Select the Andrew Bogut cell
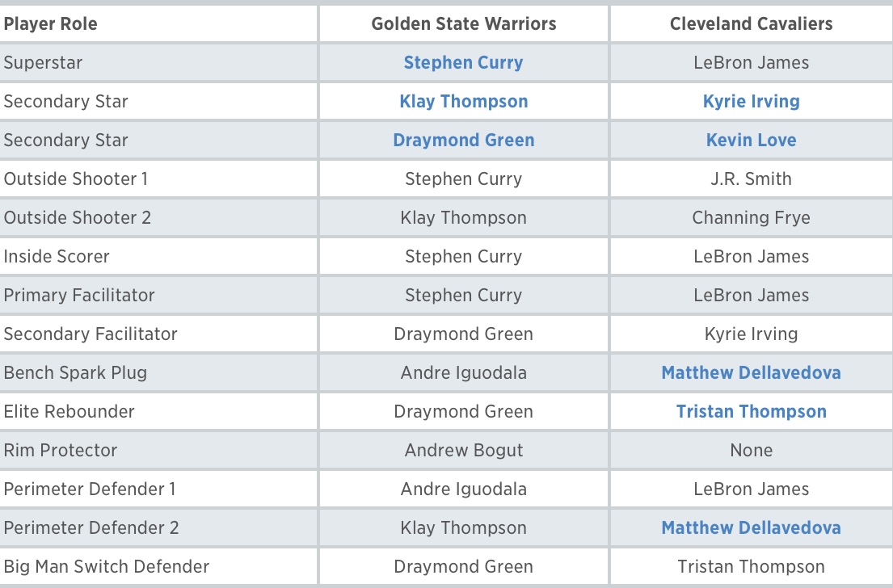Screen dimensions: 893x588 coord(463,451)
